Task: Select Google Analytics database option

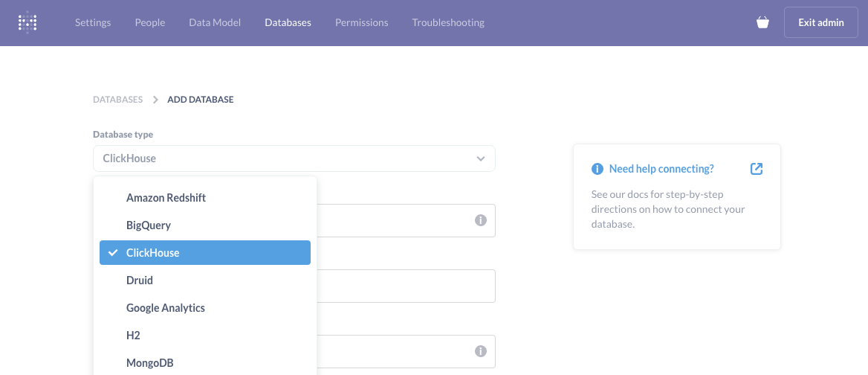Action: tap(166, 308)
